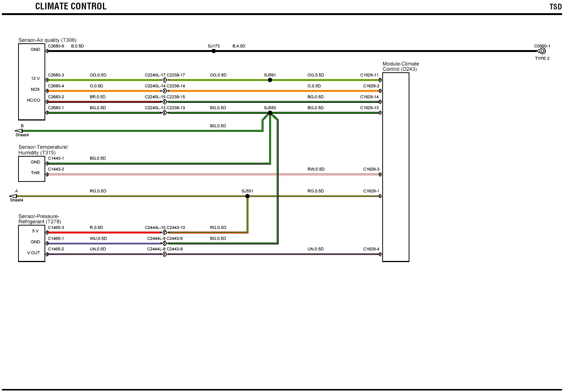This screenshot has height=392, width=570.
Task: Follow the Sheet4 reference arrow B
Action: (x=19, y=131)
